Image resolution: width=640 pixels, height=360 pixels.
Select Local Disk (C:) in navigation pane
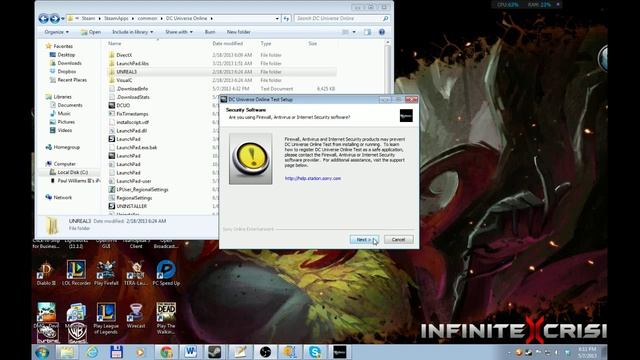pos(72,172)
